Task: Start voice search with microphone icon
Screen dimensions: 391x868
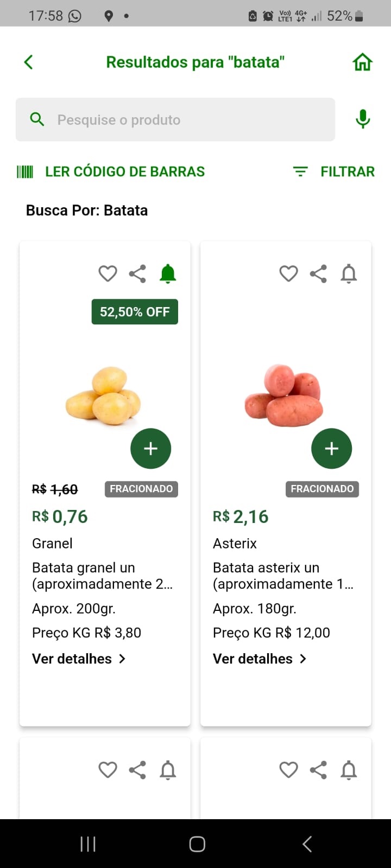Action: (363, 119)
